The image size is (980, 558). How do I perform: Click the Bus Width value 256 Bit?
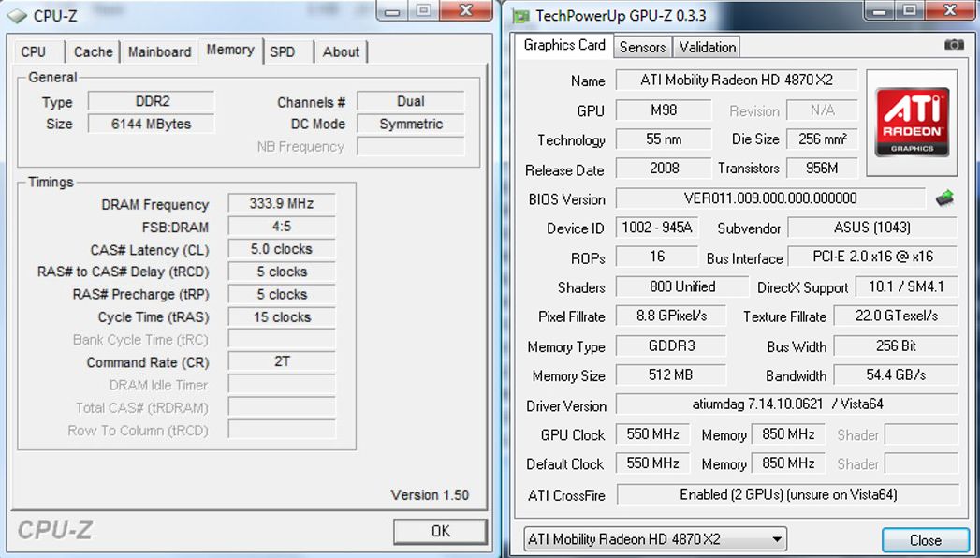tap(897, 345)
